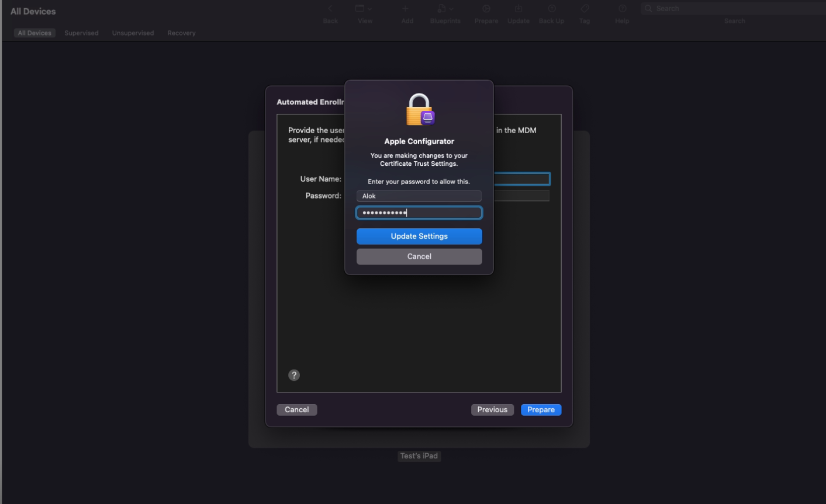The height and width of the screenshot is (504, 826).
Task: Click the Tag toolbar icon
Action: coord(585,9)
